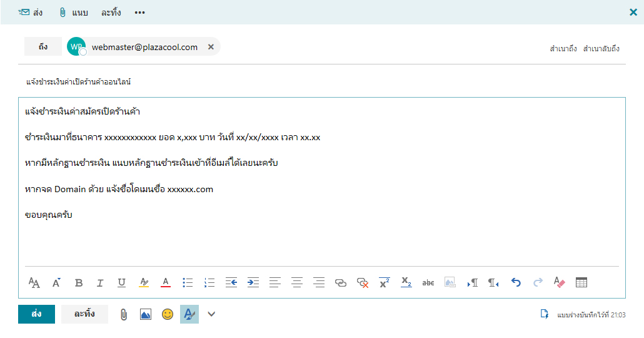
Task: Clear formatting with the eraser icon
Action: (559, 283)
